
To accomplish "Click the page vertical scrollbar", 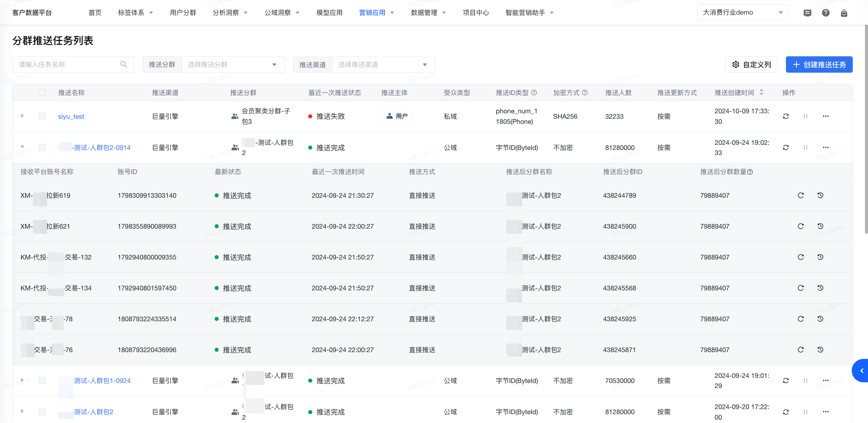I will click(x=866, y=129).
